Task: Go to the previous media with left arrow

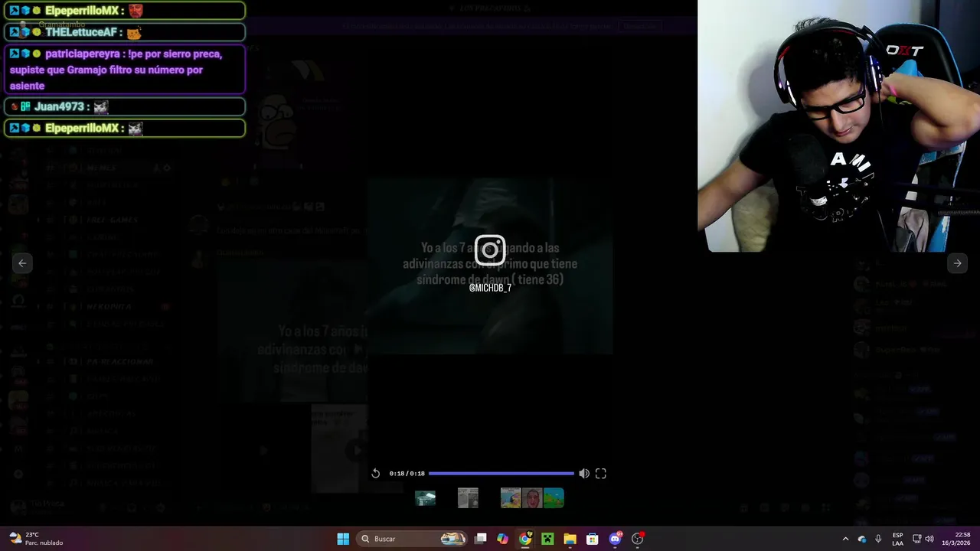Action: 22,263
